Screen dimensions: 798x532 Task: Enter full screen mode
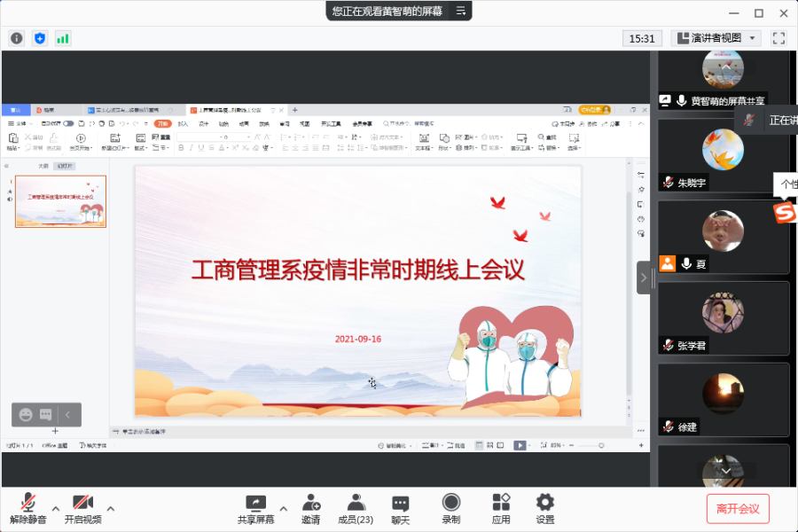pyautogui.click(x=778, y=38)
